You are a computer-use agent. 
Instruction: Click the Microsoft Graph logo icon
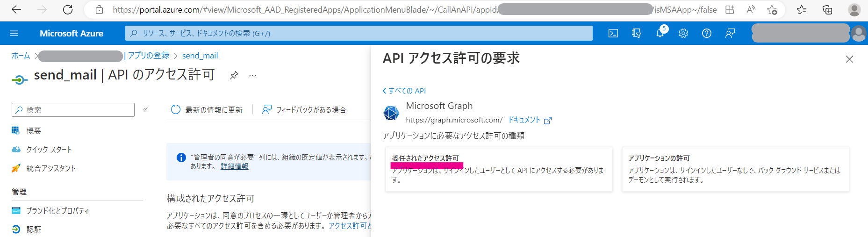[391, 113]
